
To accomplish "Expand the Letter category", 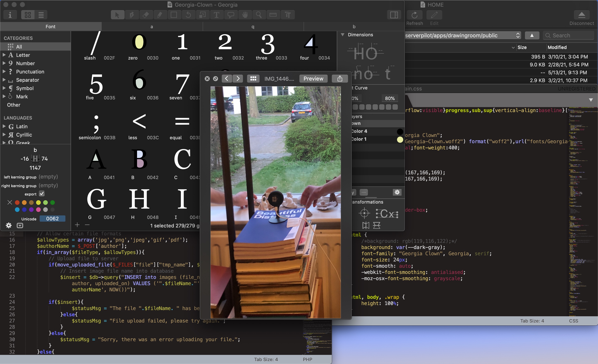I will [4, 55].
